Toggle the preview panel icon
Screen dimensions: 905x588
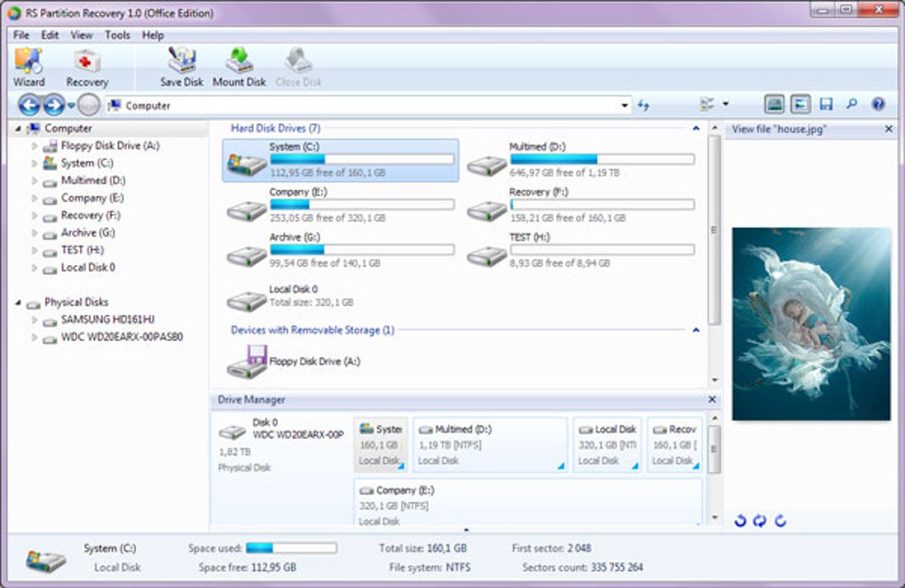[x=800, y=105]
